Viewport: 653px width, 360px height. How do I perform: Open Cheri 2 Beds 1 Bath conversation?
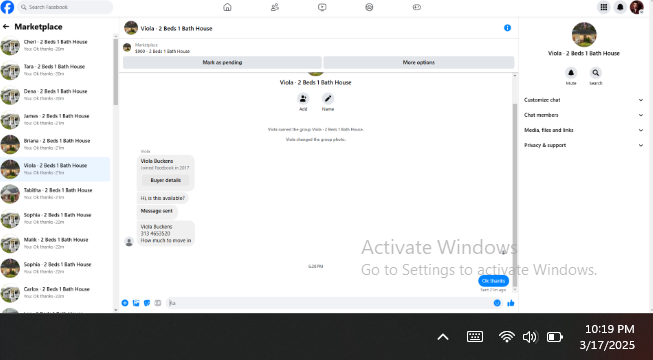point(55,45)
